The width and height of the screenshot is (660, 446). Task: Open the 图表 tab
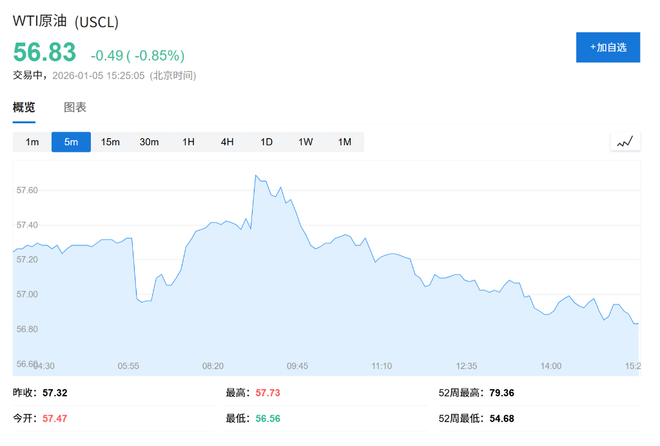(x=75, y=107)
